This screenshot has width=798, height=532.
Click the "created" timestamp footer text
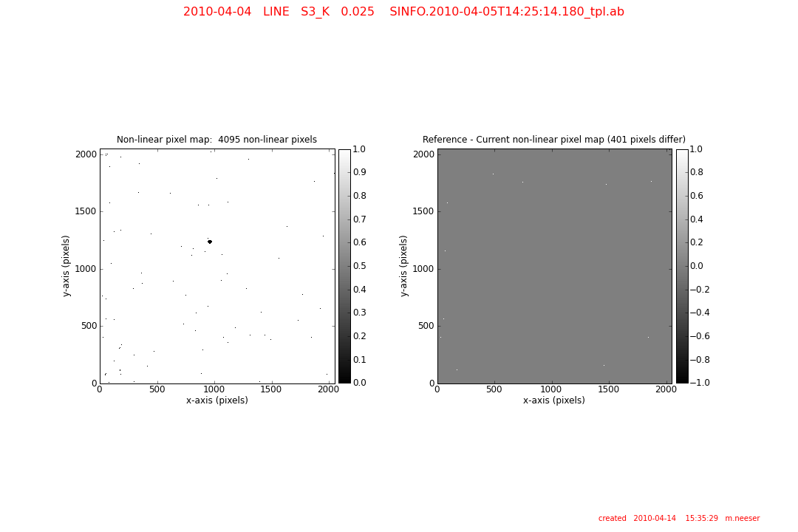tap(678, 519)
